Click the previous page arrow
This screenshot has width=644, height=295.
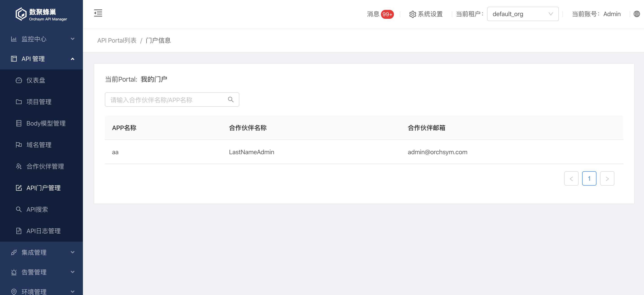(x=571, y=178)
